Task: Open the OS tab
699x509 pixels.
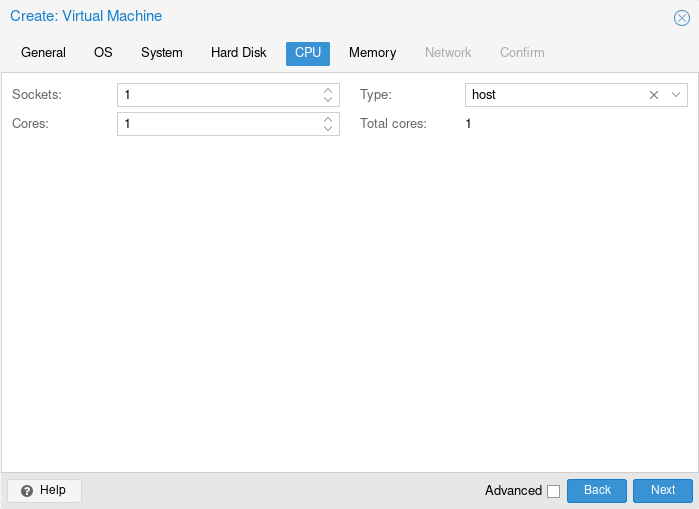Action: click(x=103, y=53)
